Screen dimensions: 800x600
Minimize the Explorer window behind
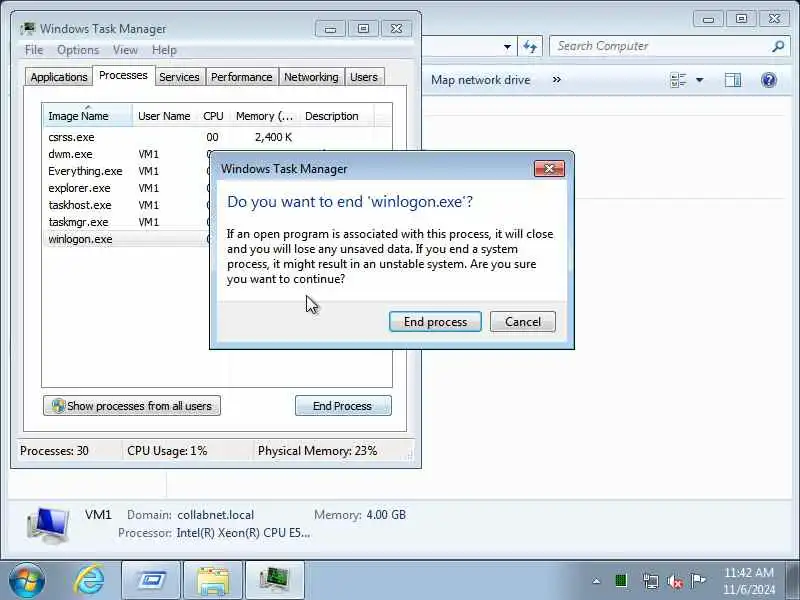(708, 19)
